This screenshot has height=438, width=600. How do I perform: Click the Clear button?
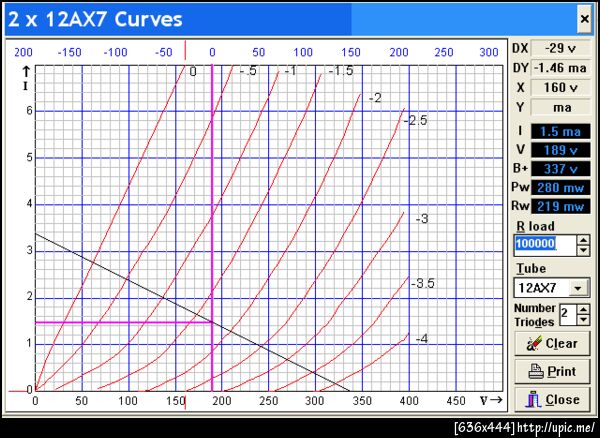552,344
